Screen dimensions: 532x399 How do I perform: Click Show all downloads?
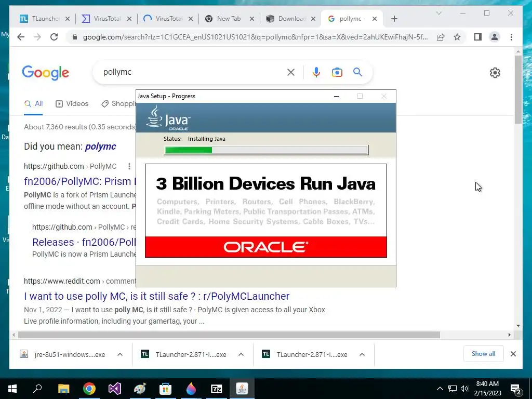483,354
